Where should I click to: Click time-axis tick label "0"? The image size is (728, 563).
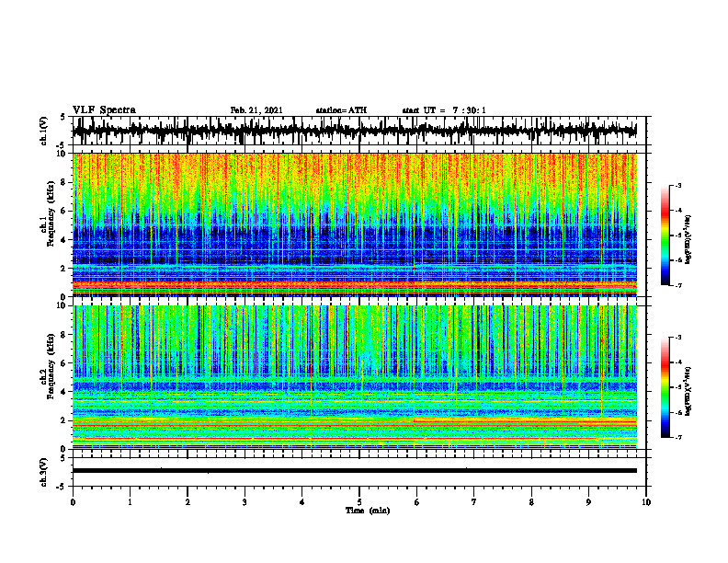[x=73, y=502]
